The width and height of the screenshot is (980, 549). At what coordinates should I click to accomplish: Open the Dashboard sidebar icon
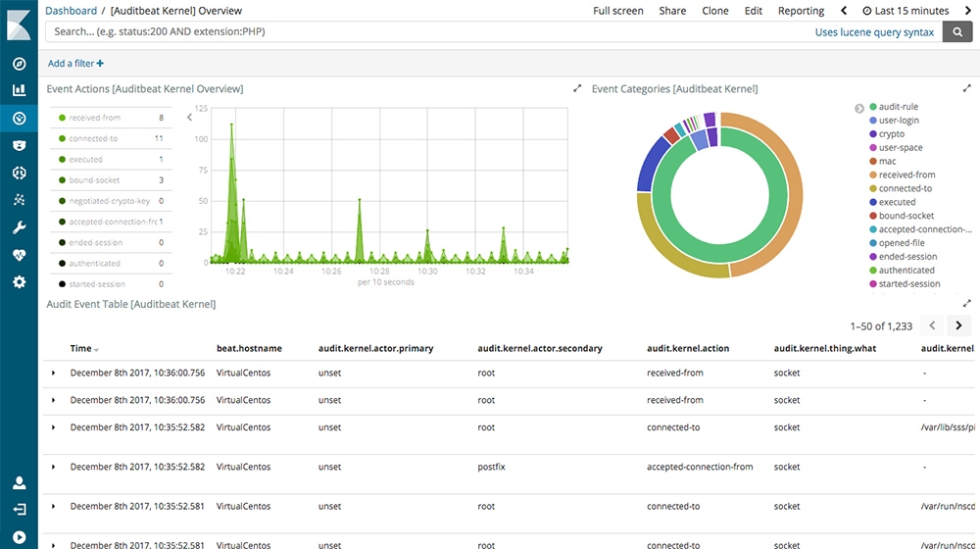20,119
